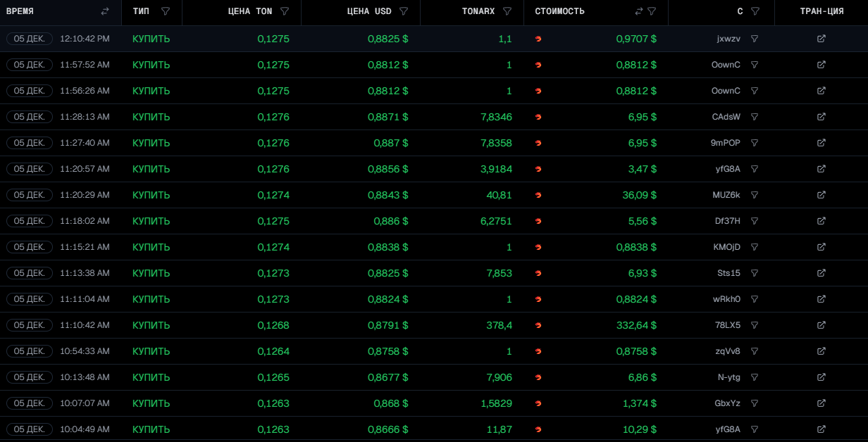Open transaction link for 9mPOP row
The width and height of the screenshot is (868, 442).
pos(821,143)
